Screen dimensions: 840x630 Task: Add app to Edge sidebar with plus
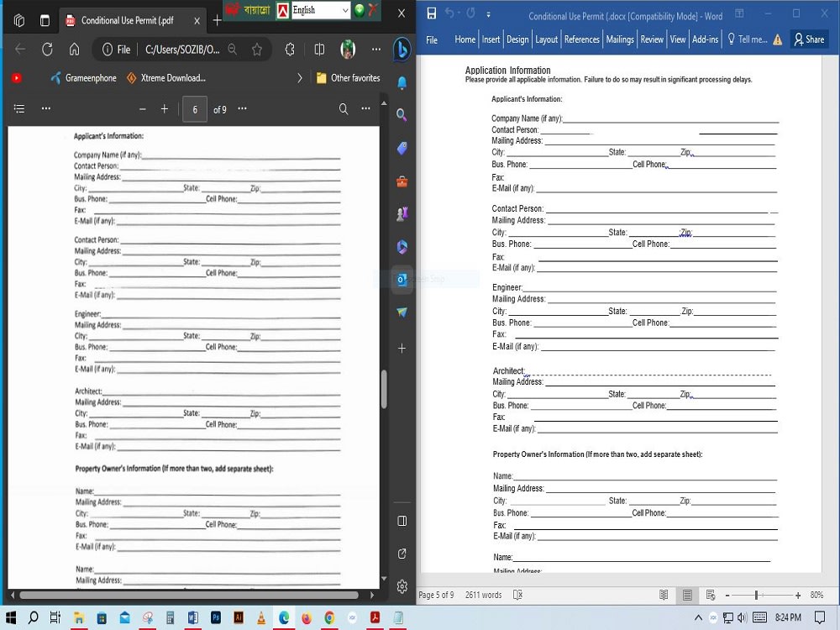click(402, 349)
